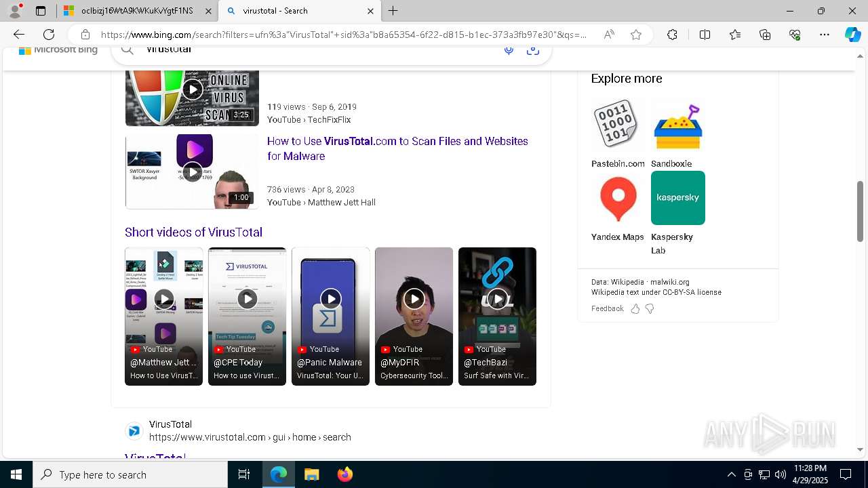Open the Yandex Maps icon
The height and width of the screenshot is (488, 868).
tap(618, 198)
